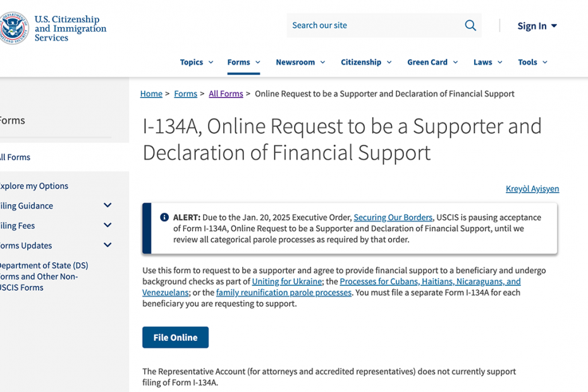Open the Sign In dropdown
Screen dimensions: 588x392
[x=537, y=26]
